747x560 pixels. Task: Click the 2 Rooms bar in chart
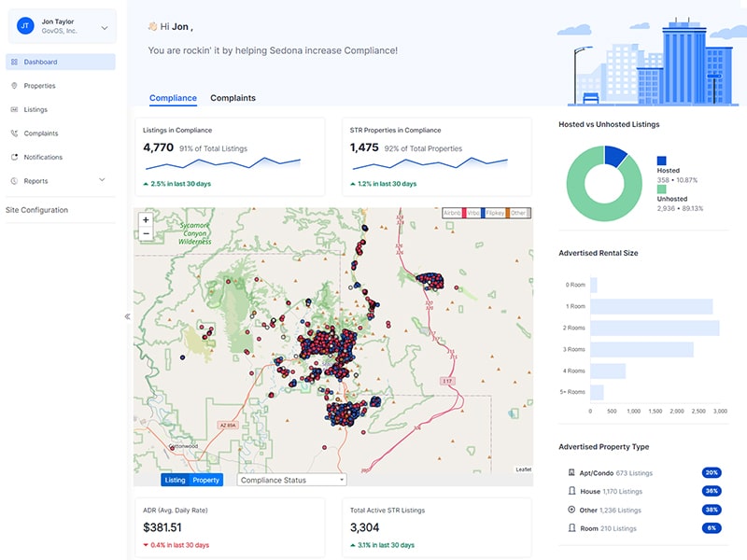655,329
